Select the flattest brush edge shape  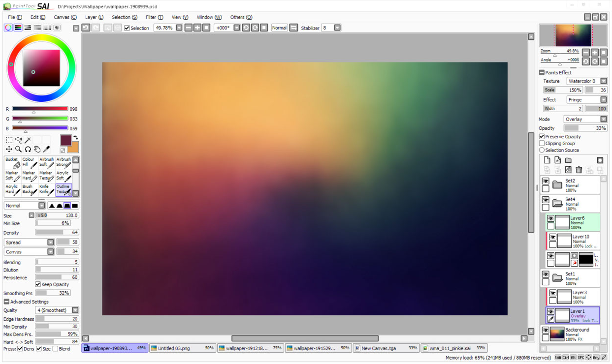coord(75,206)
